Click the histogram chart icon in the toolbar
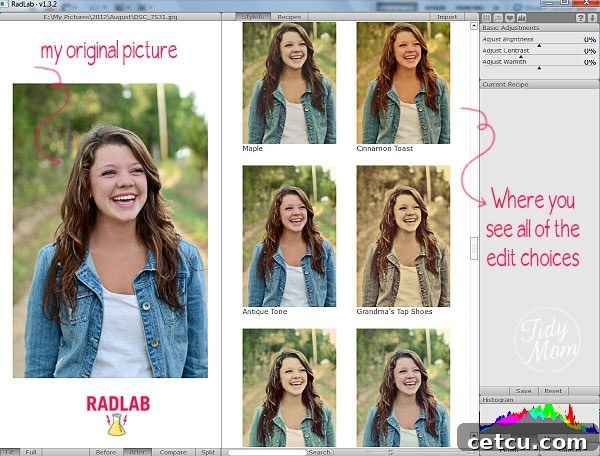Screen dimensions: 600x456 pos(521,18)
